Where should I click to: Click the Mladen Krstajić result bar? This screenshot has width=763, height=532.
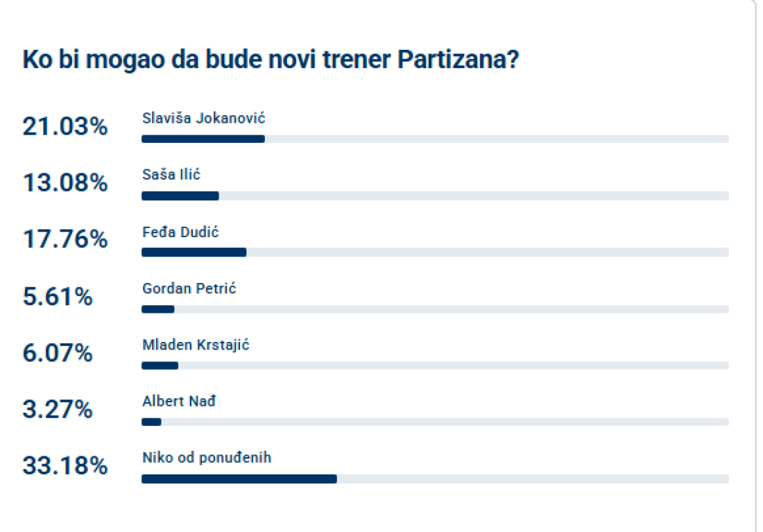click(435, 366)
